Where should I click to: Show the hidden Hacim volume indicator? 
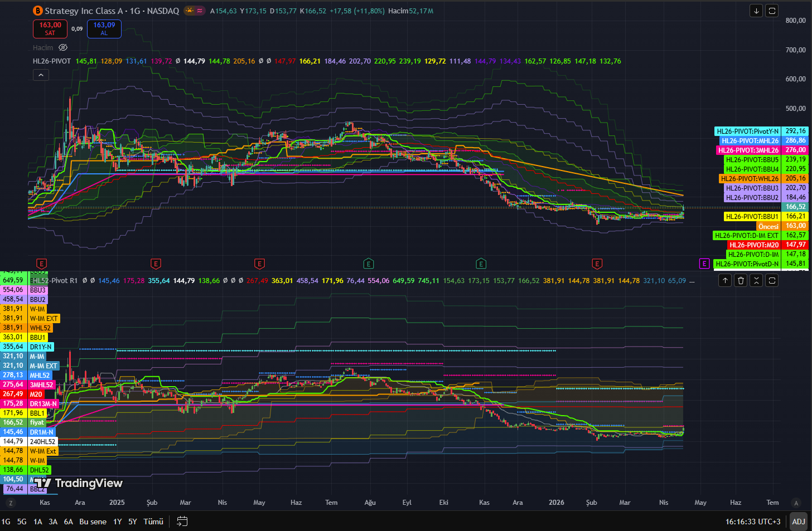tap(63, 48)
